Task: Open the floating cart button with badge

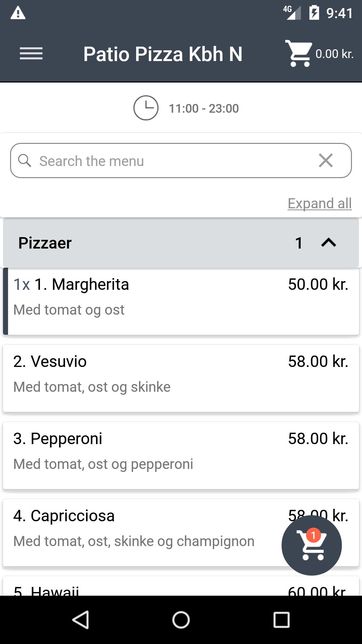Action: (x=311, y=545)
